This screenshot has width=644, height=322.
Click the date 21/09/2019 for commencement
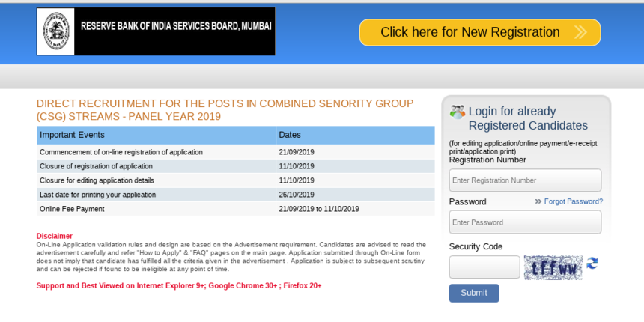(x=297, y=152)
